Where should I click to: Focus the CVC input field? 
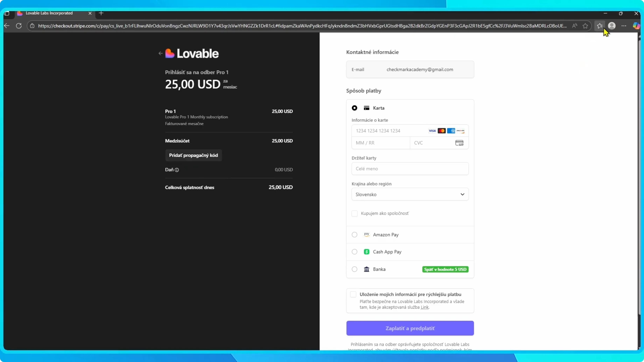(x=439, y=143)
